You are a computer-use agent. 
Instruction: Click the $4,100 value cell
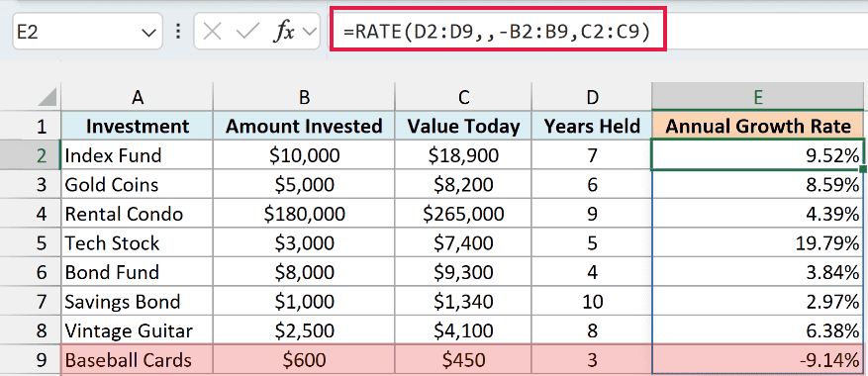463,331
